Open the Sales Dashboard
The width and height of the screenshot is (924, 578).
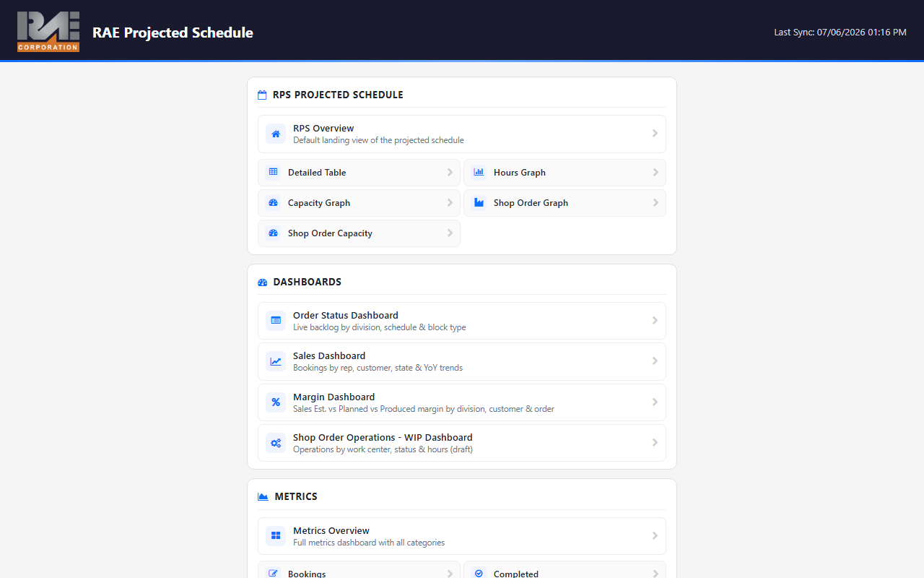pos(462,361)
